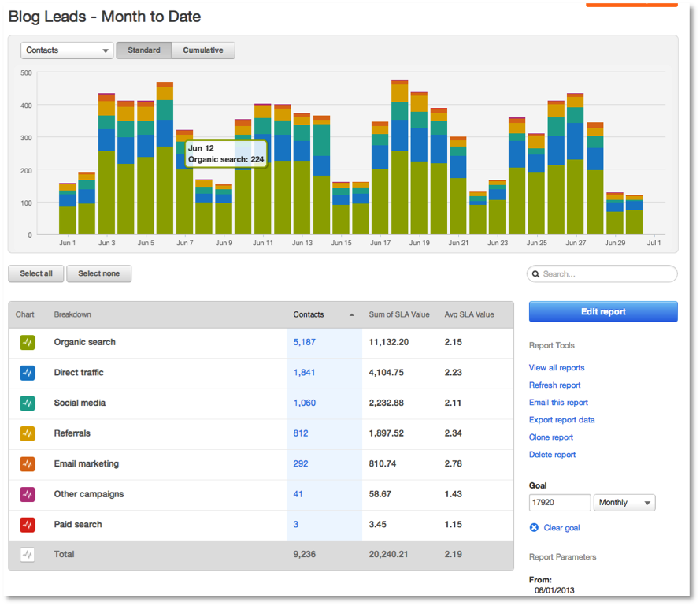Click the Direct traffic blue chart icon
This screenshot has height=606, width=700.
point(26,373)
